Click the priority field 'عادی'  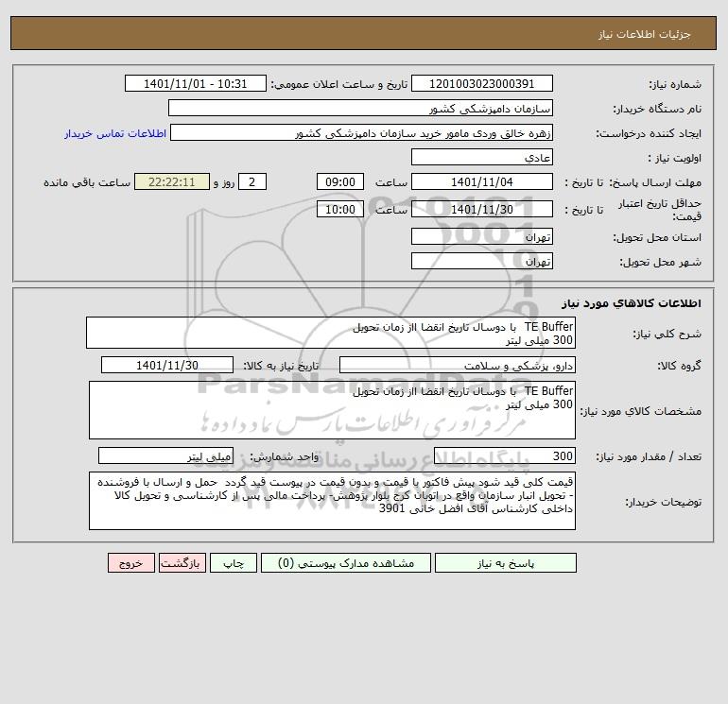click(482, 157)
